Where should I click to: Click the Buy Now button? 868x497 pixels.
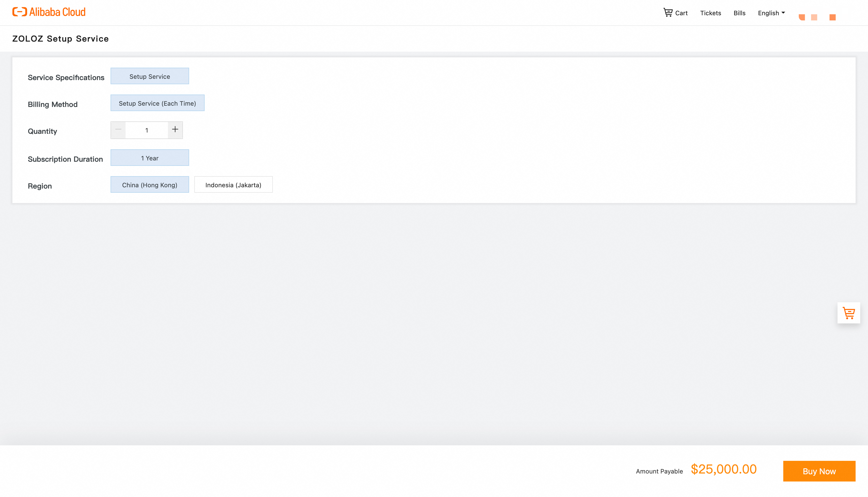819,471
